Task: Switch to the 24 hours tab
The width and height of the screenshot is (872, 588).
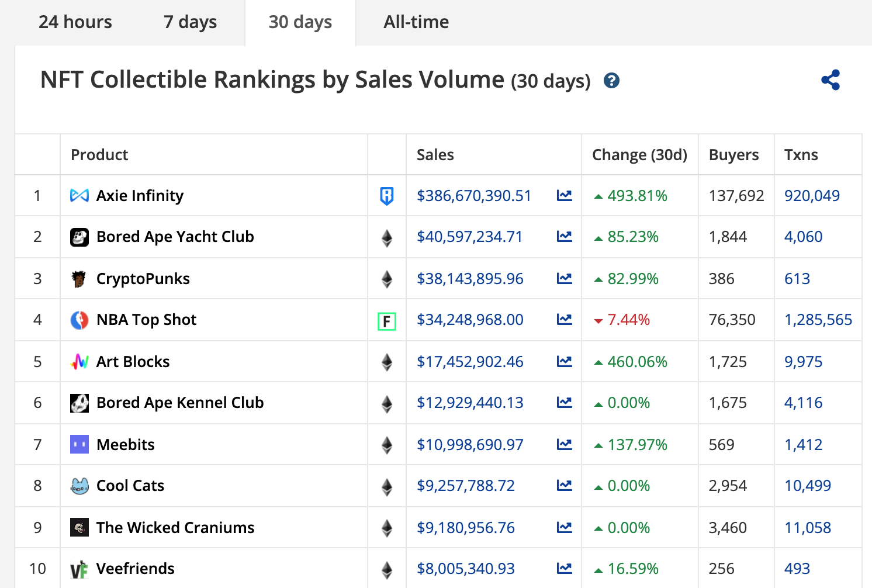Action: [x=75, y=22]
